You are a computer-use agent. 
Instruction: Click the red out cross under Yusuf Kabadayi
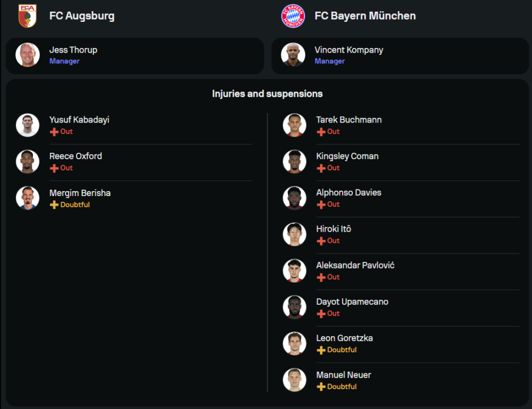54,132
